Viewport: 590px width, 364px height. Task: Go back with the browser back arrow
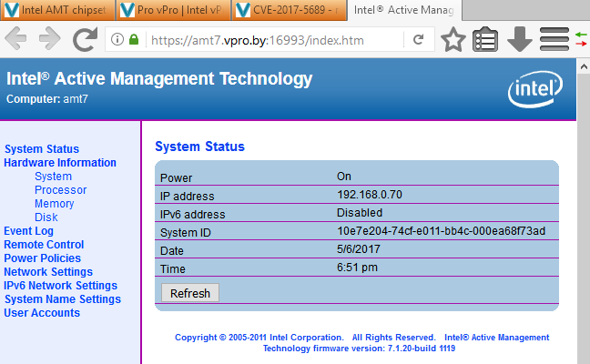[15, 38]
